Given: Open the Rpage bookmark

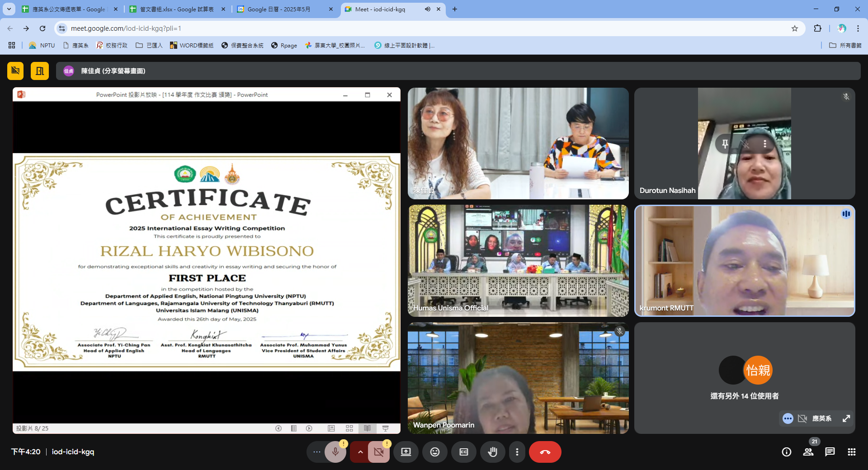Looking at the screenshot, I should click(x=284, y=45).
